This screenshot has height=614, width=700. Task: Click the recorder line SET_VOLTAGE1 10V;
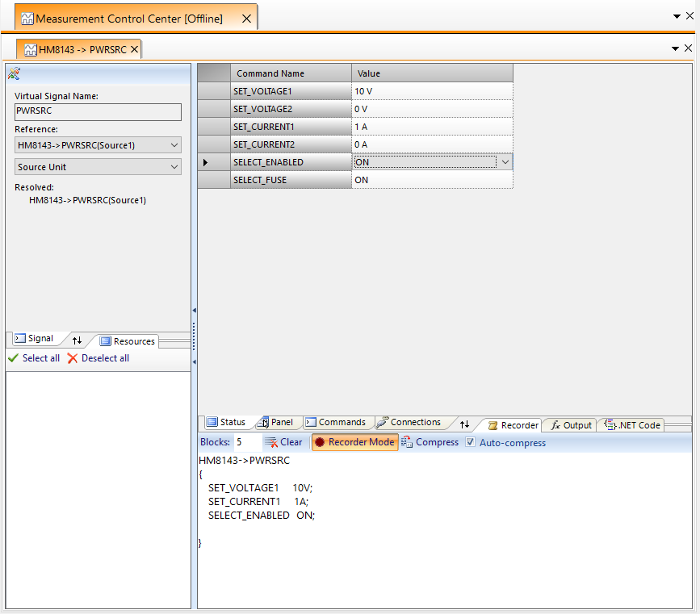click(260, 487)
